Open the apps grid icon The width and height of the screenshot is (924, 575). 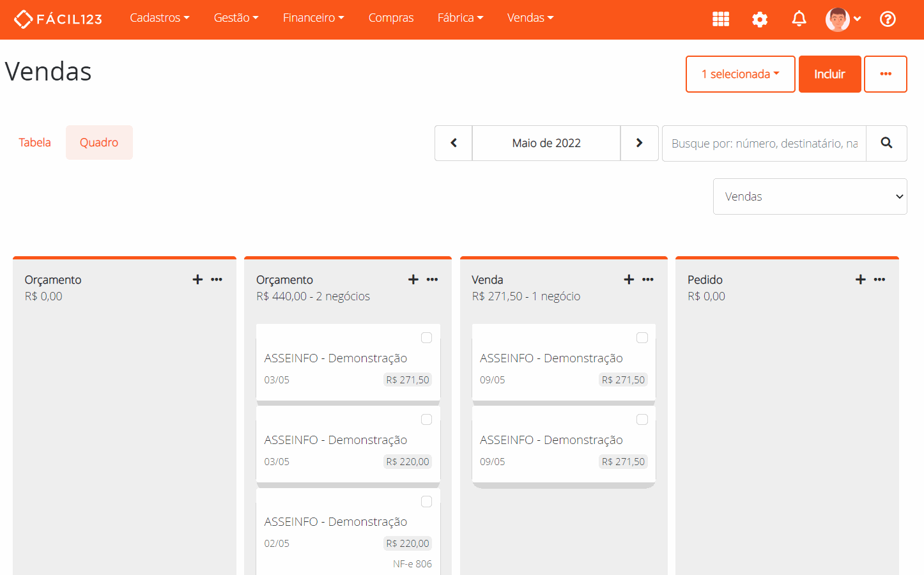click(x=721, y=19)
